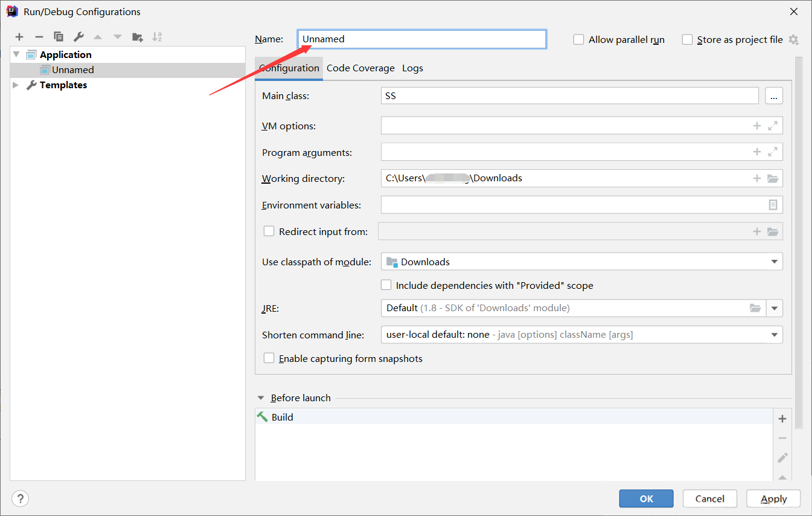Check Redirect input from option

[x=269, y=231]
